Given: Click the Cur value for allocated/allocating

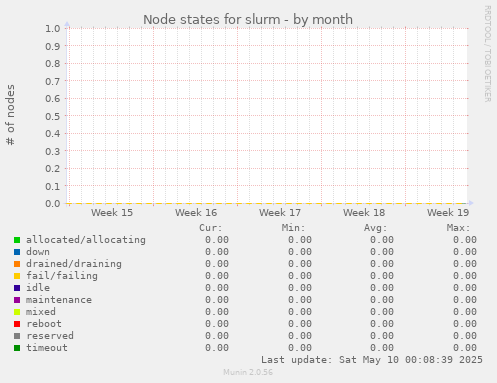Looking at the screenshot, I should click(x=217, y=240).
